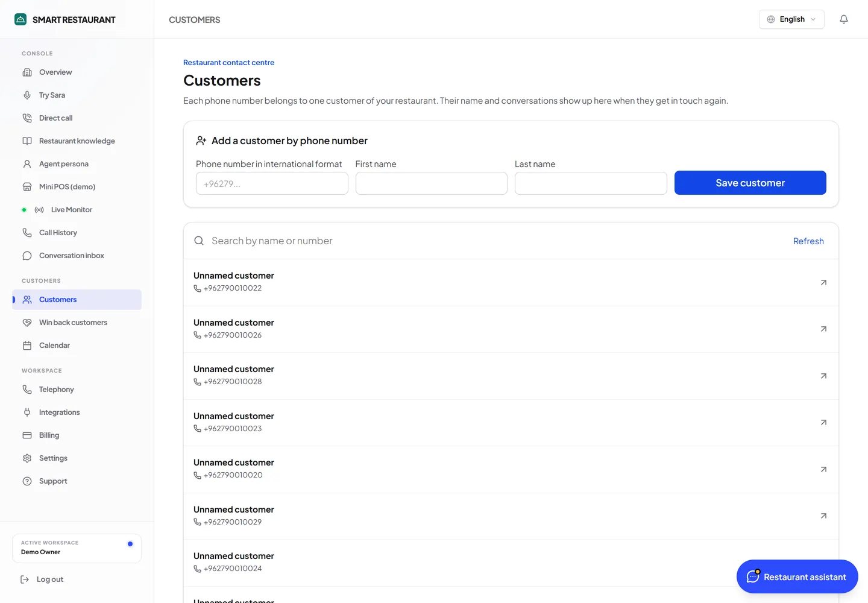This screenshot has width=868, height=603.
Task: Click the Integrations plug icon
Action: (27, 412)
